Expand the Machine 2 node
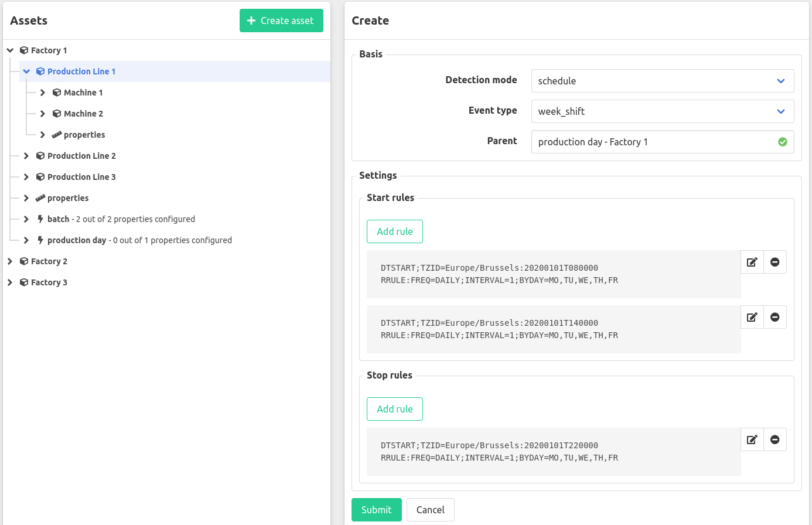 43,114
